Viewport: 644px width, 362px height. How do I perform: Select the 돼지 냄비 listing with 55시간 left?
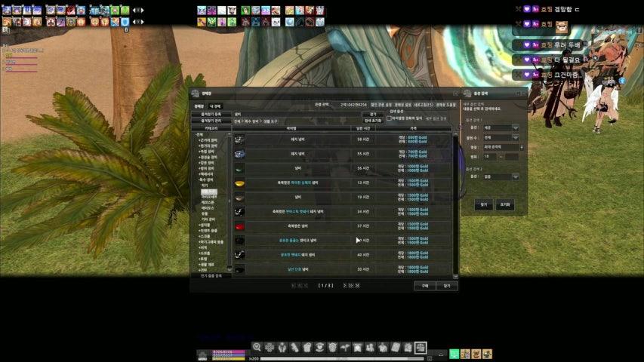pyautogui.click(x=343, y=154)
